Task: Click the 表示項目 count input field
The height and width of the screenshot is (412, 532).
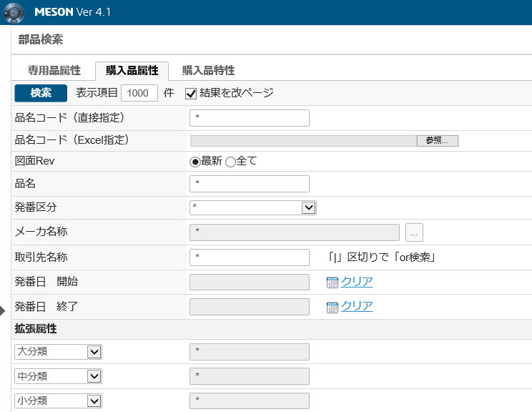Action: (x=139, y=93)
